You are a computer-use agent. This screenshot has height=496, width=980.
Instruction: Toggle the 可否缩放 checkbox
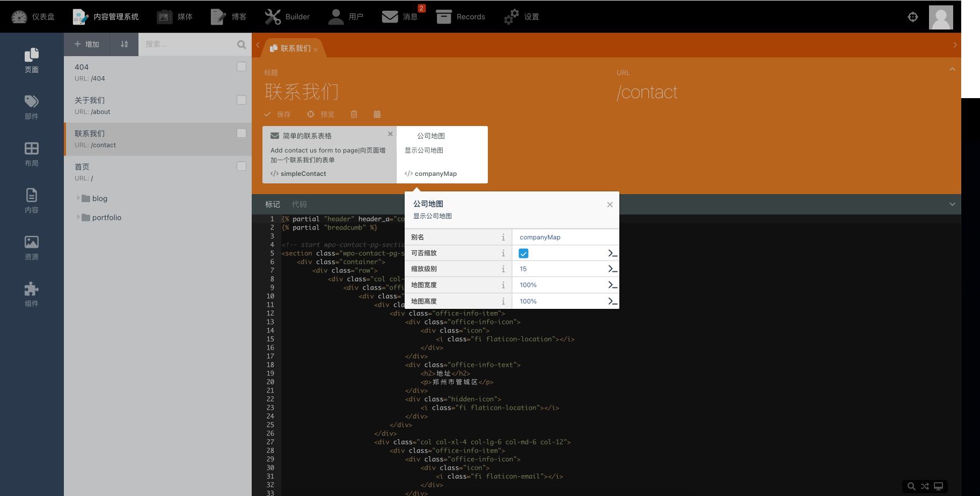point(524,253)
